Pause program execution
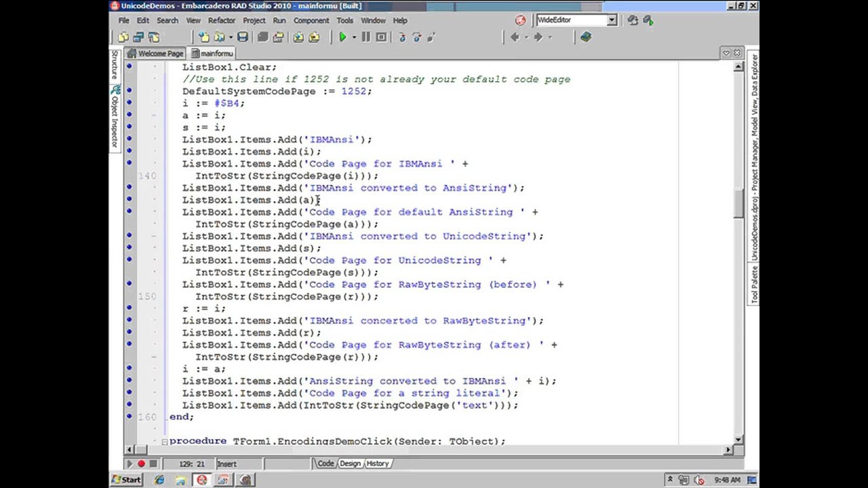Viewport: 868px width, 488px height. click(366, 37)
